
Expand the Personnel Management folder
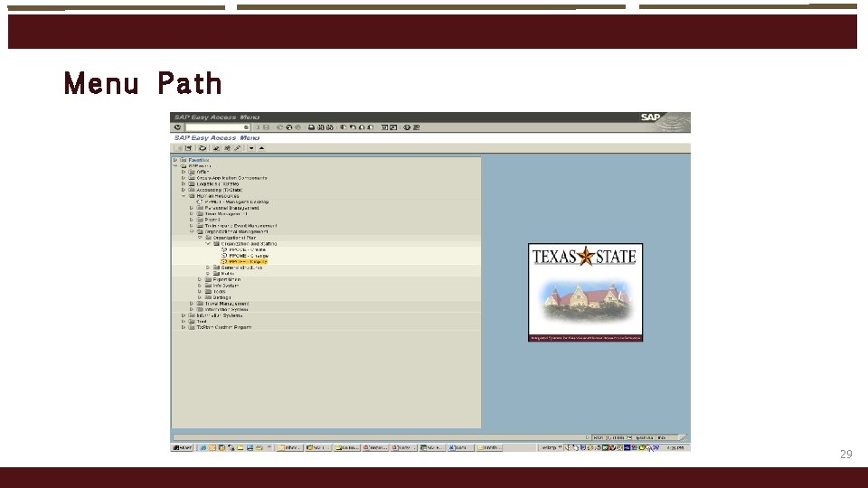point(191,208)
